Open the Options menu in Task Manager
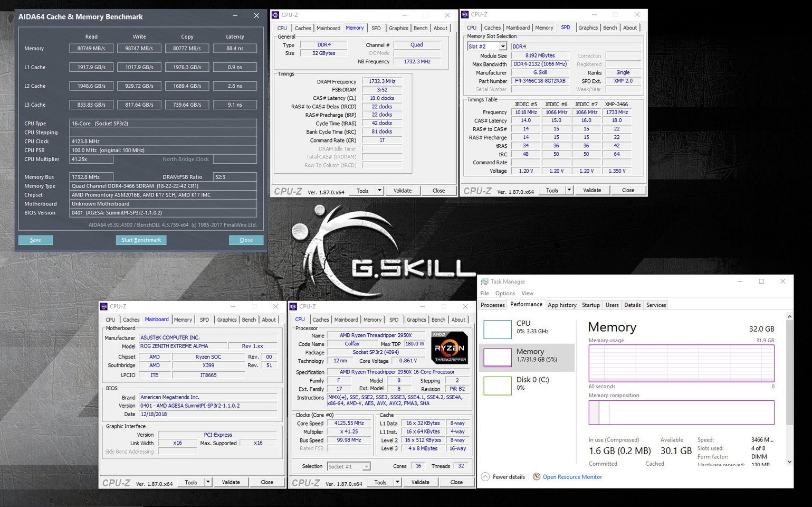Screen dimensions: 812x507 [x=505, y=293]
